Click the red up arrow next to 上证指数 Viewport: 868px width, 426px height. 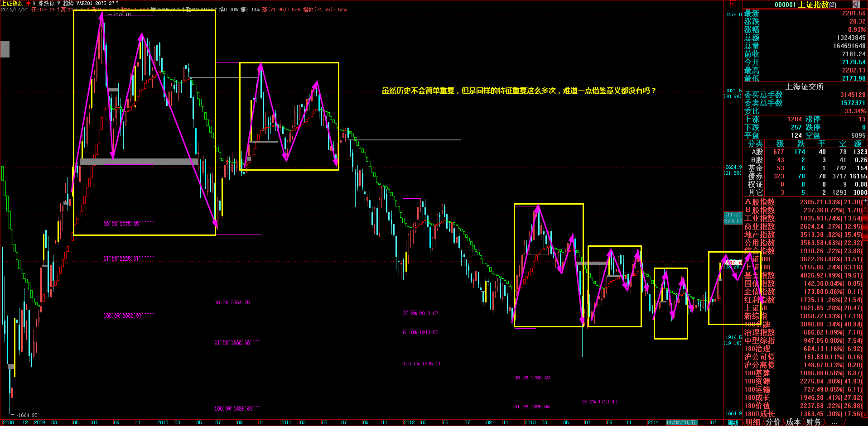(29, 3)
